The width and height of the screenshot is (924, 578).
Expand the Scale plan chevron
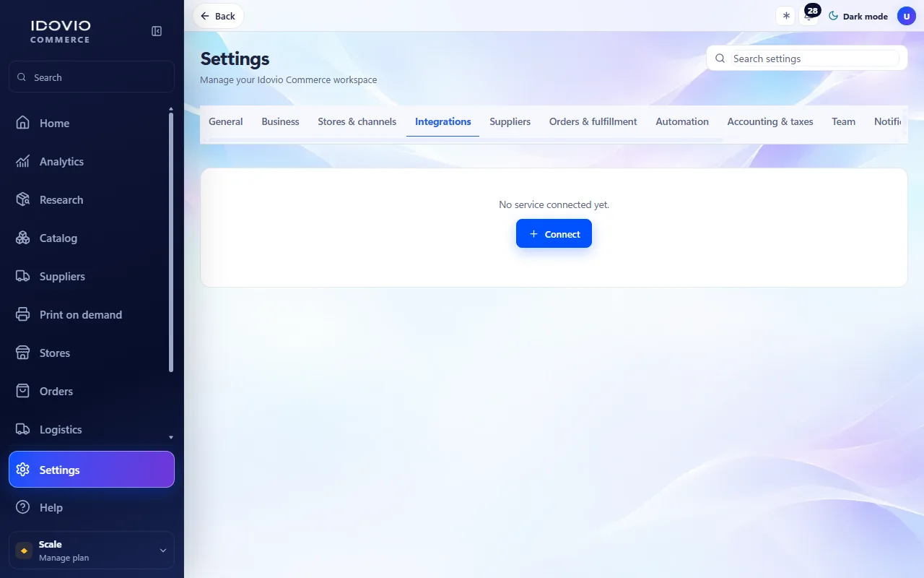[162, 551]
